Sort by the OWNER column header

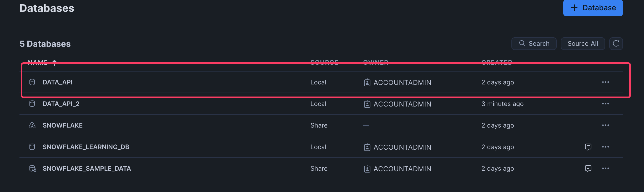coord(375,63)
